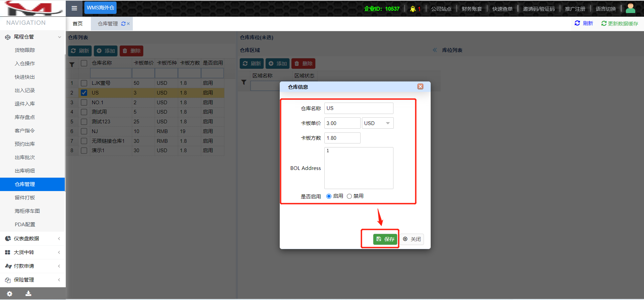Open 预约出库 in the sidebar
The image size is (644, 300).
(x=25, y=144)
